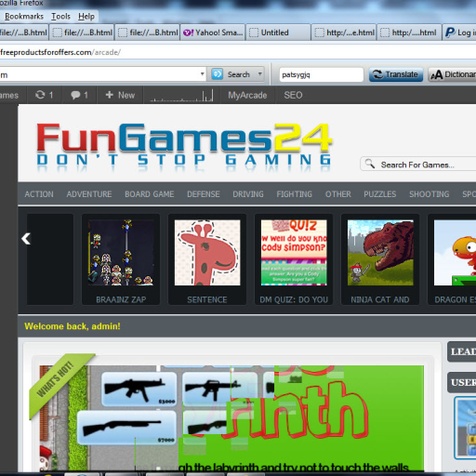Switch to the Untitled tab
Viewport: 476px width, 476px height.
tap(278, 33)
